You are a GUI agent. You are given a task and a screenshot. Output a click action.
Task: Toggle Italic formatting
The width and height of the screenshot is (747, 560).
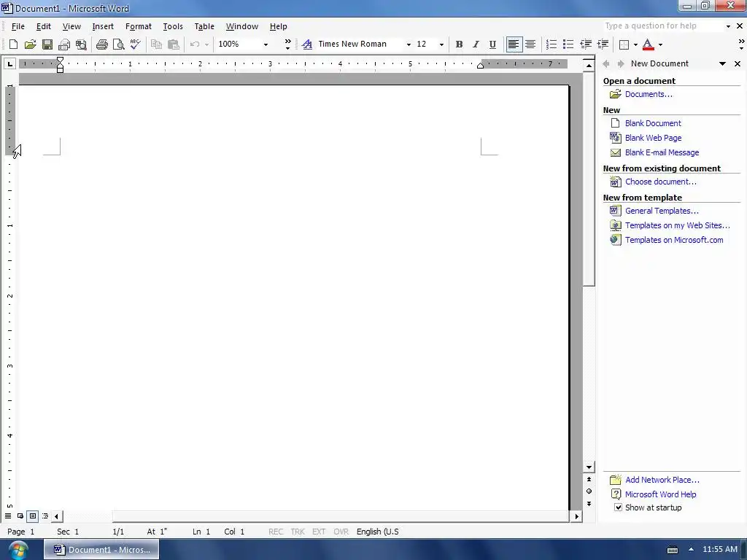(x=476, y=44)
